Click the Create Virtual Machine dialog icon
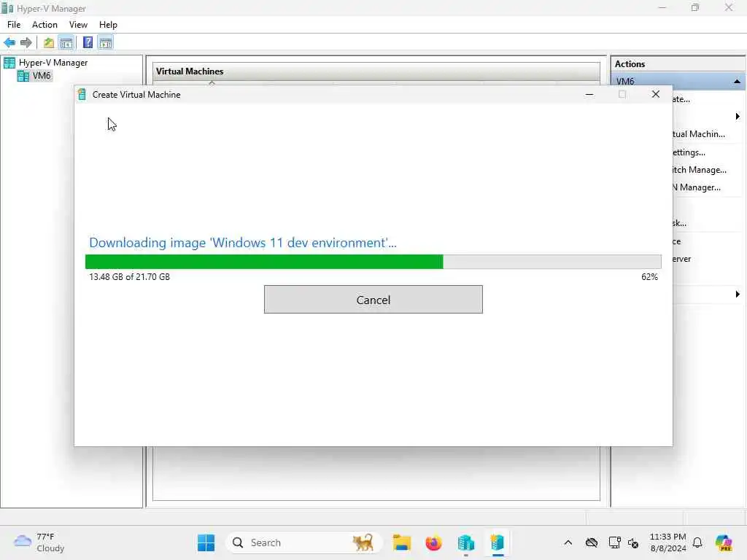747x560 pixels. [x=82, y=94]
